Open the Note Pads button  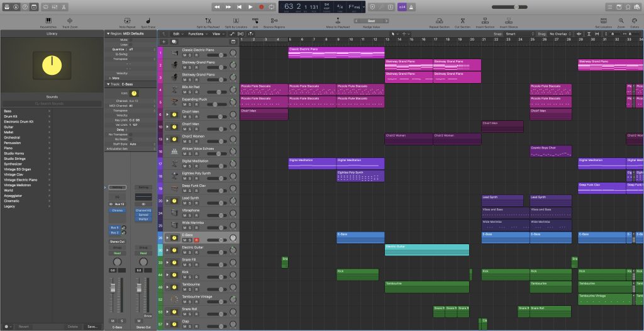(x=619, y=7)
